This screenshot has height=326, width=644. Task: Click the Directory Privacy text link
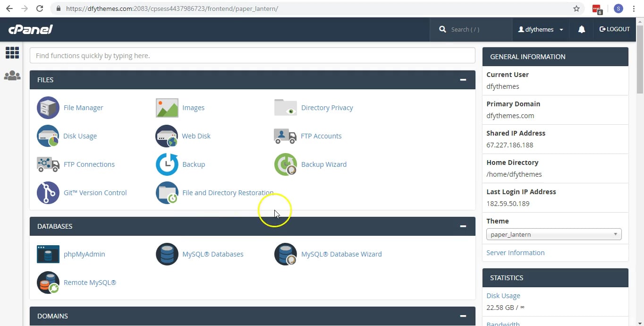(327, 108)
